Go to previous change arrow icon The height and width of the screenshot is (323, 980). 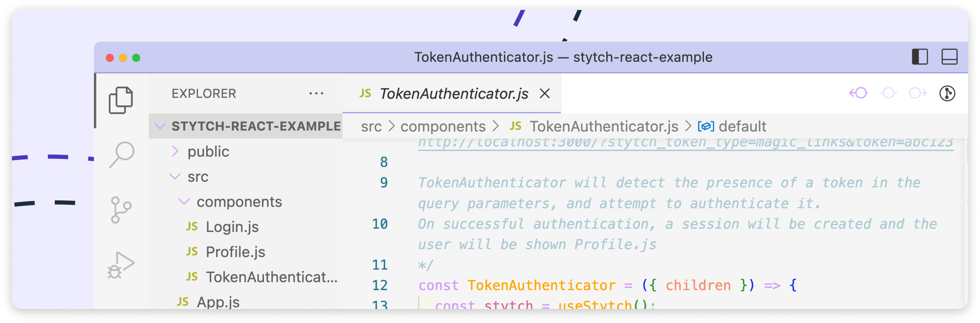(x=858, y=93)
